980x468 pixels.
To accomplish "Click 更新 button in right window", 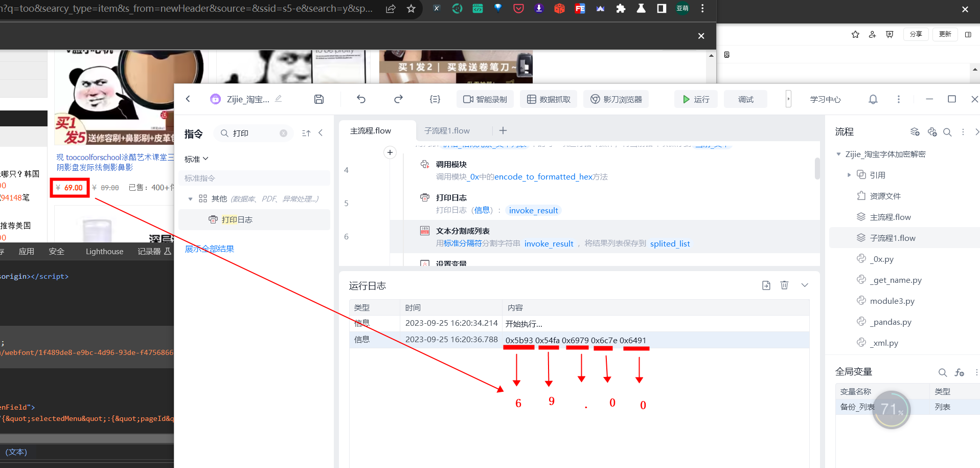I will [x=945, y=34].
